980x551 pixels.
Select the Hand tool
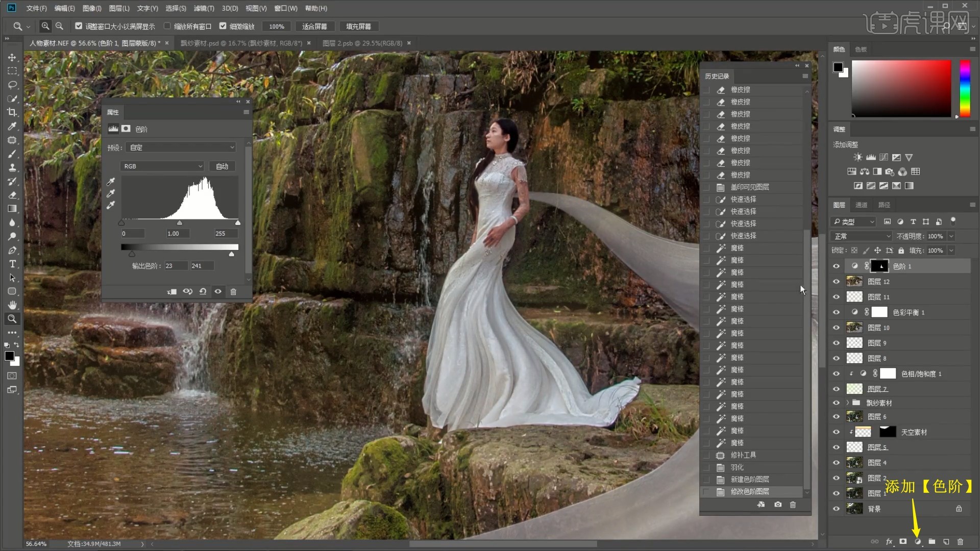(12, 305)
